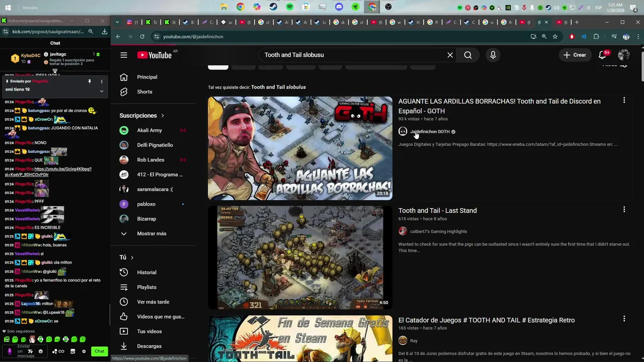
Task: Expand the Tú section chevron
Action: point(132,257)
